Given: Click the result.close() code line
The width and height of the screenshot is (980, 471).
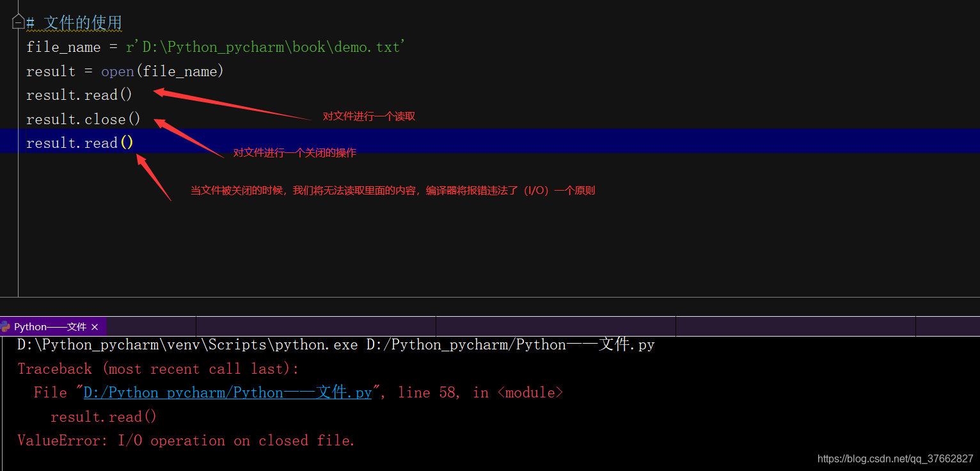Looking at the screenshot, I should [x=83, y=119].
